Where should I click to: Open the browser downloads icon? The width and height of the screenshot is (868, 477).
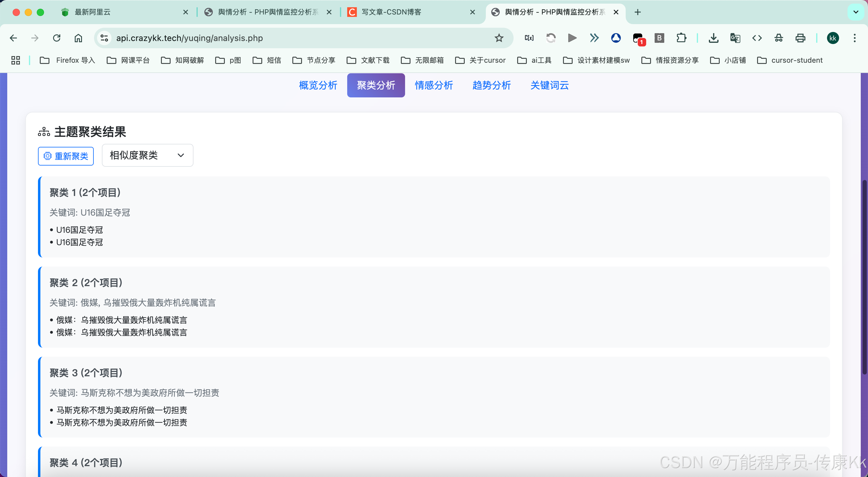[713, 38]
